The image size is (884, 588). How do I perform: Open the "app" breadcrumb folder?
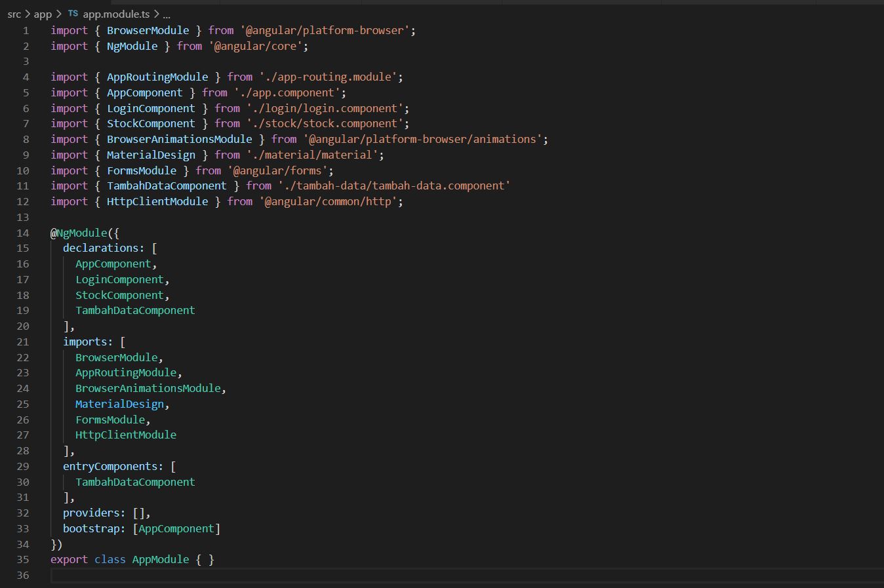click(x=43, y=14)
